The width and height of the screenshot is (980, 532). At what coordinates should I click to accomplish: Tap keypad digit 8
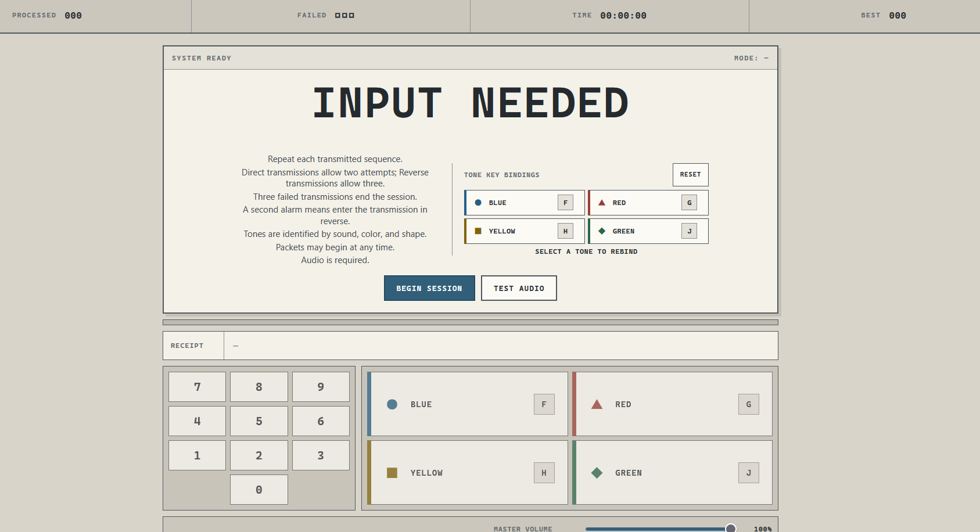[259, 387]
